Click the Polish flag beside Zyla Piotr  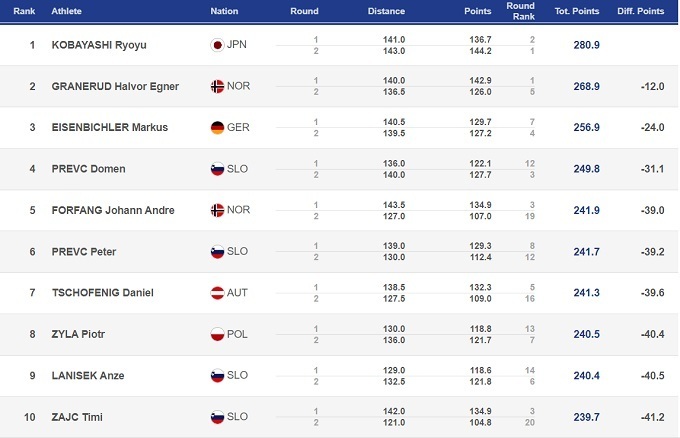215,333
